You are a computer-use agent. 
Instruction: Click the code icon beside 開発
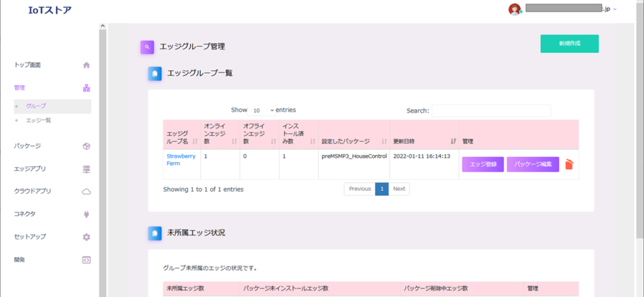tap(87, 259)
